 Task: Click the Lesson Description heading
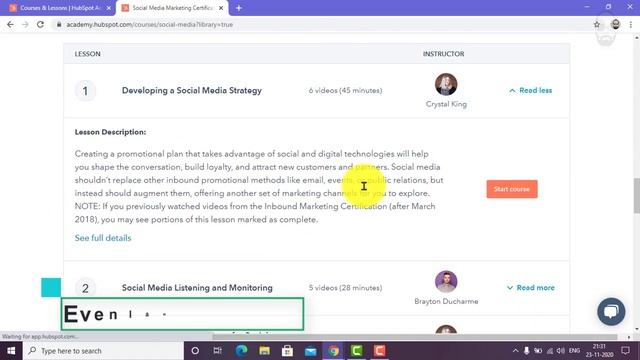click(x=110, y=132)
